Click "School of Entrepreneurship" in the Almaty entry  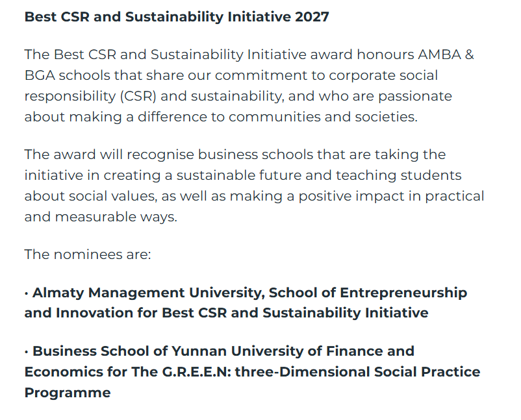tap(368, 293)
